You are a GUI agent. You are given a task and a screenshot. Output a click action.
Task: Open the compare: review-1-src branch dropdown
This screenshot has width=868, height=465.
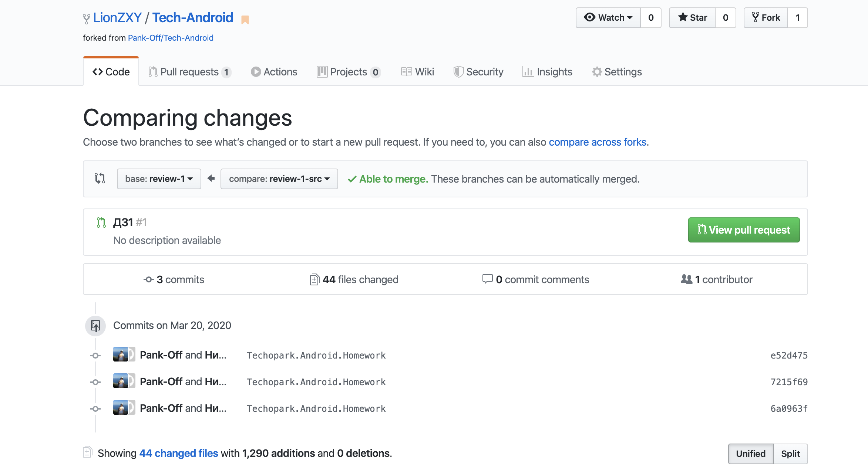279,179
